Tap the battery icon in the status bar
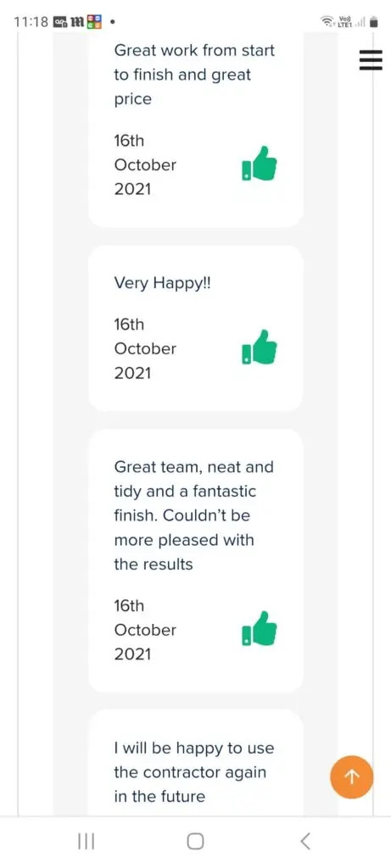The height and width of the screenshot is (868, 391). coord(374,22)
